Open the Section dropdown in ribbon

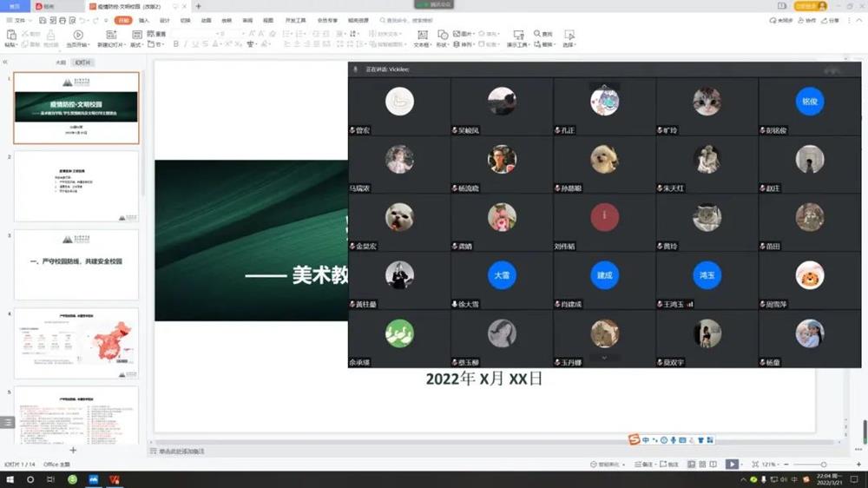coord(155,44)
